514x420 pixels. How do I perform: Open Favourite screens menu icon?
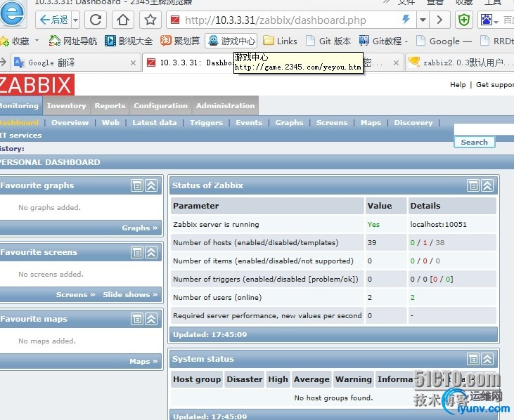click(137, 252)
